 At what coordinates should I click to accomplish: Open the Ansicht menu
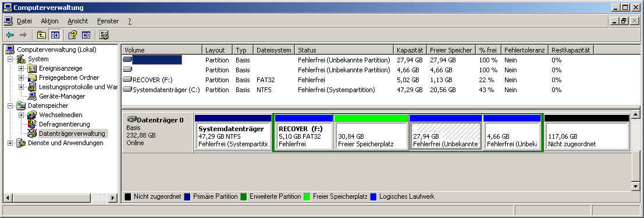point(78,21)
